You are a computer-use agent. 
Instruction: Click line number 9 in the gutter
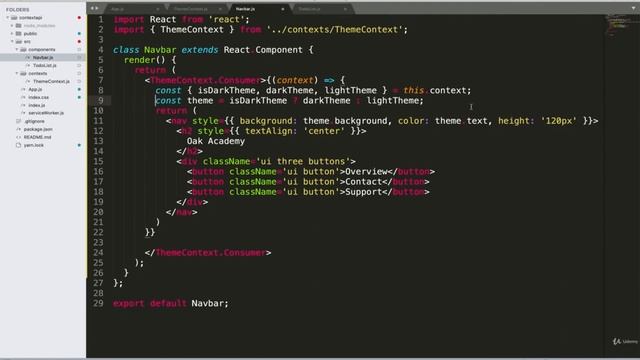point(101,100)
